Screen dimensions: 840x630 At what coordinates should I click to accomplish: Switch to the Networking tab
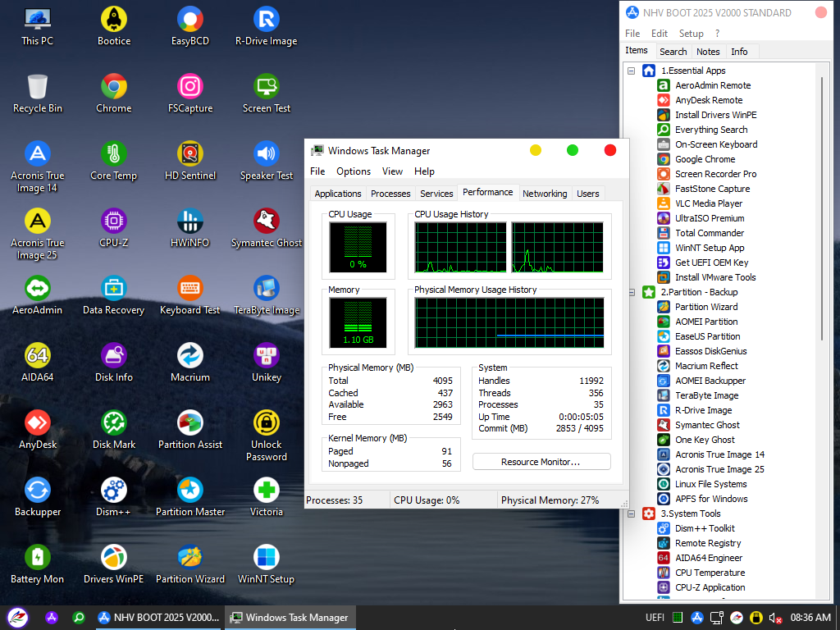pyautogui.click(x=545, y=194)
